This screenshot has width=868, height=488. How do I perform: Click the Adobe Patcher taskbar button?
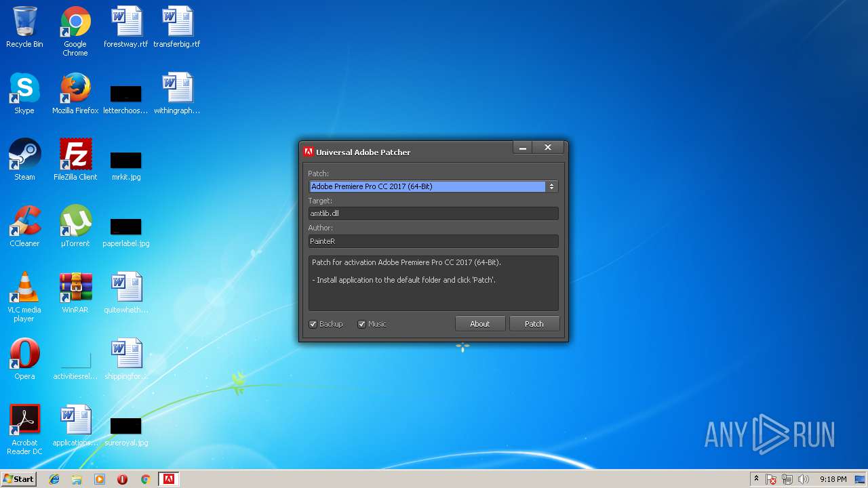click(x=168, y=479)
